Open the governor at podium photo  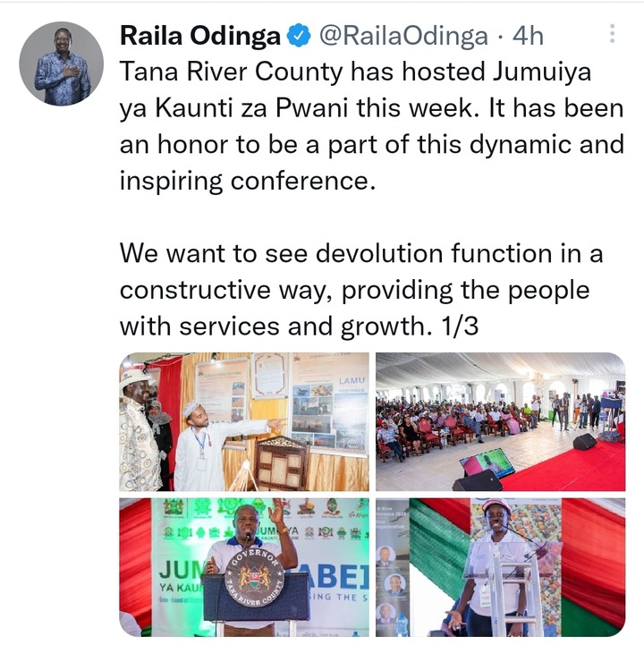[x=244, y=567]
